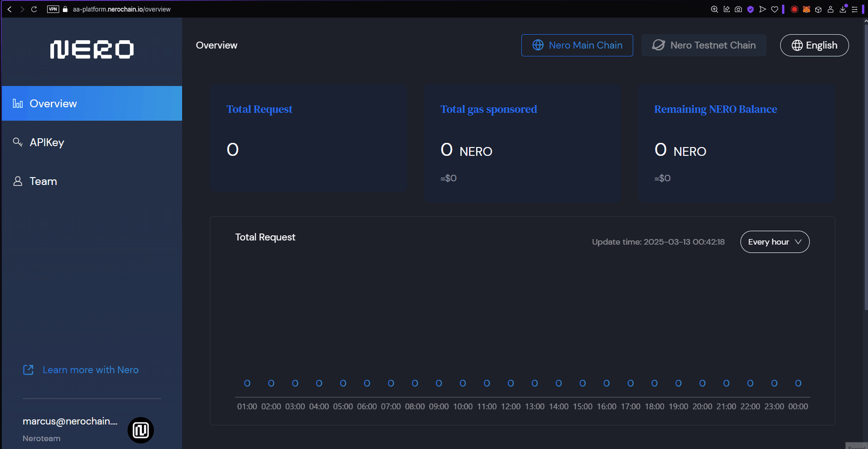This screenshot has width=868, height=449.
Task: Expand the Every hour interval dropdown
Action: pos(775,242)
